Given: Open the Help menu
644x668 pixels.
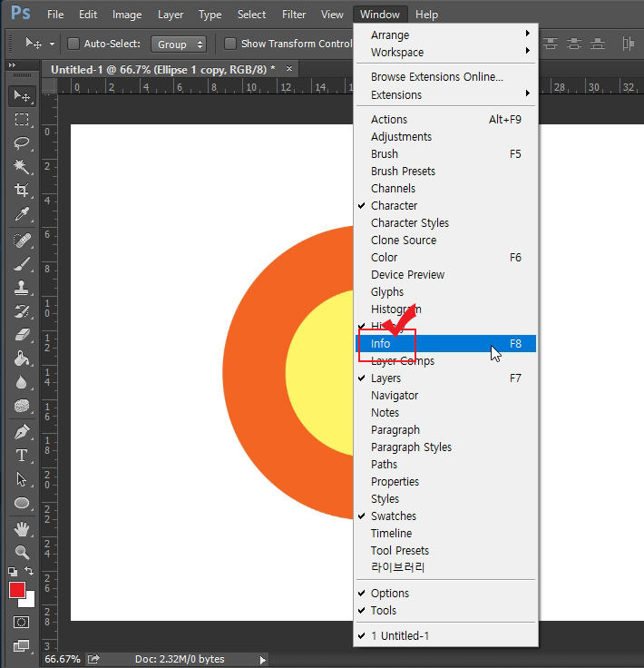Looking at the screenshot, I should tap(426, 15).
